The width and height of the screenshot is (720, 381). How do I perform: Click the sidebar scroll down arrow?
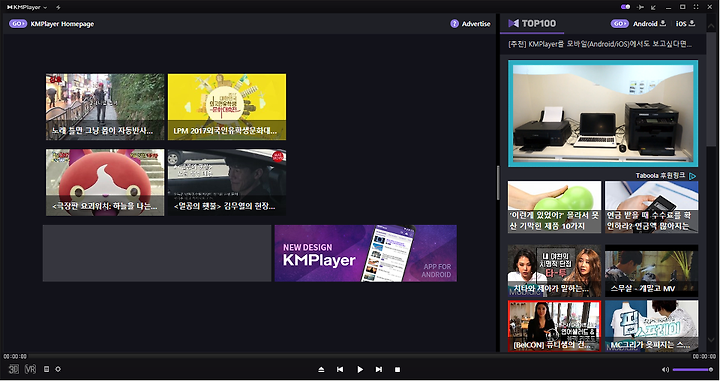(711, 340)
